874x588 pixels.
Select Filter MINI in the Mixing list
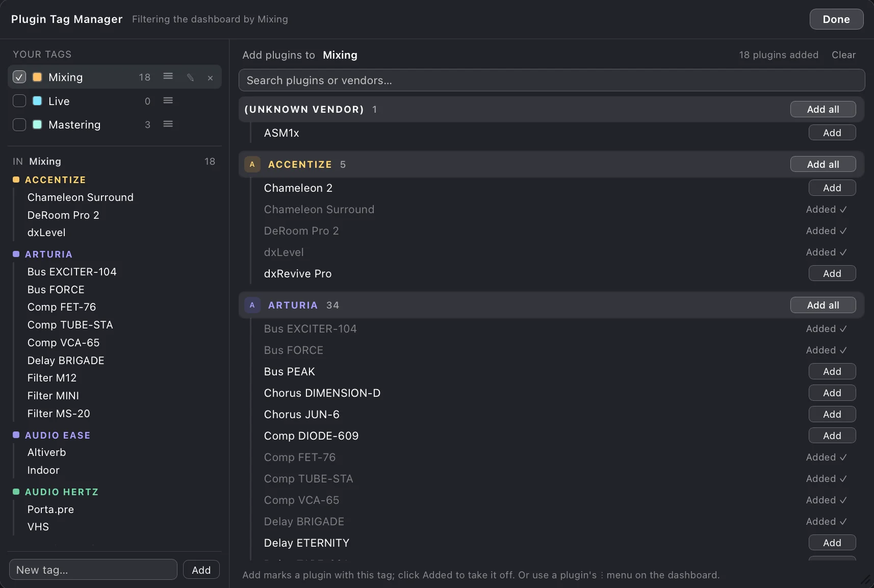53,396
